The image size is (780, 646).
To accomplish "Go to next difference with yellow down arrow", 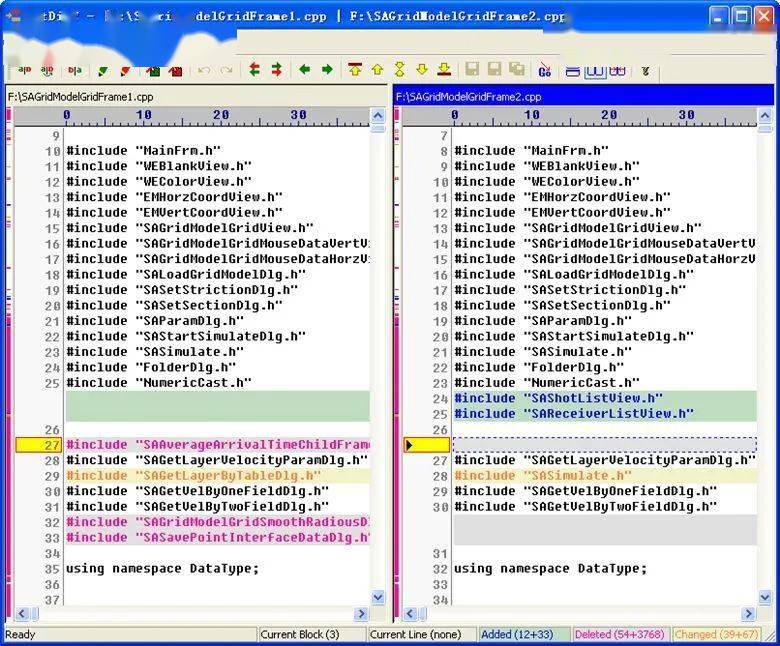I will click(x=422, y=70).
